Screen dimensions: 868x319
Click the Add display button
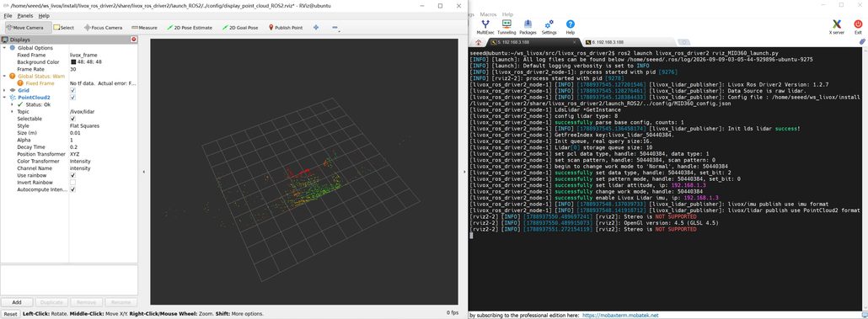pyautogui.click(x=17, y=302)
